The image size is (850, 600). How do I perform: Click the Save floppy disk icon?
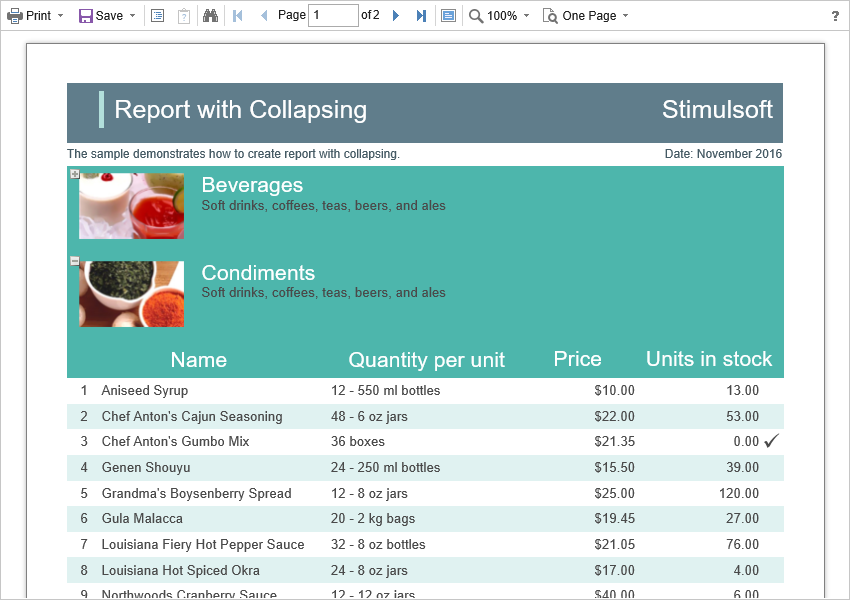click(86, 16)
